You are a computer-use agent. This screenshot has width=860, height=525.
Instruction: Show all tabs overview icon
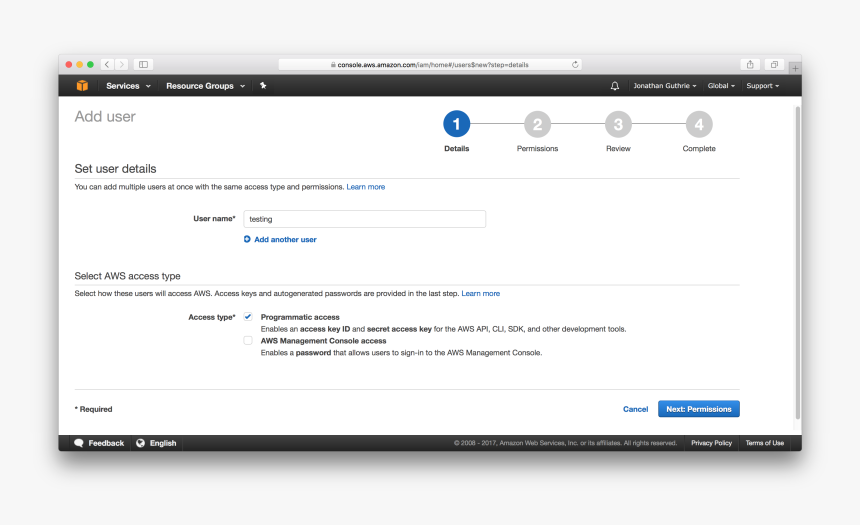[x=774, y=64]
